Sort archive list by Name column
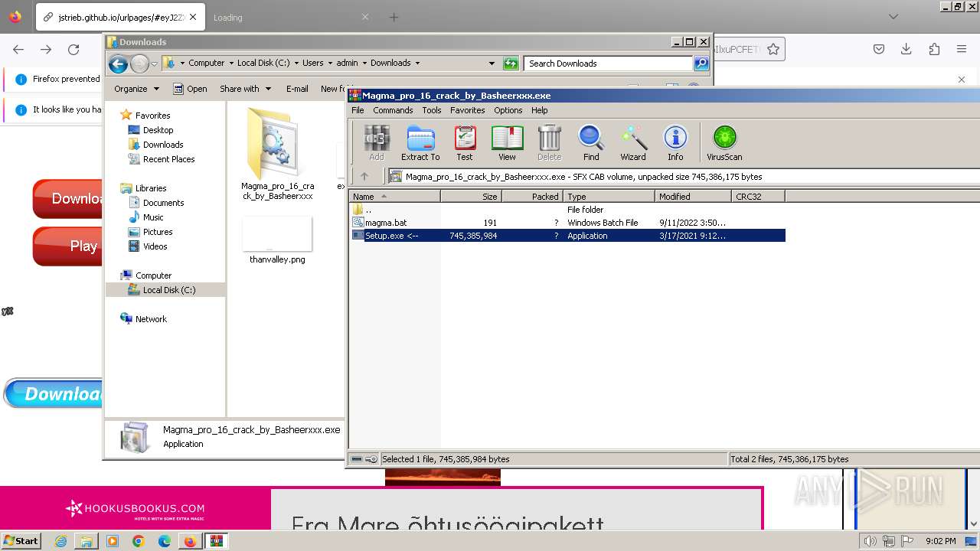This screenshot has width=980, height=551. 394,197
